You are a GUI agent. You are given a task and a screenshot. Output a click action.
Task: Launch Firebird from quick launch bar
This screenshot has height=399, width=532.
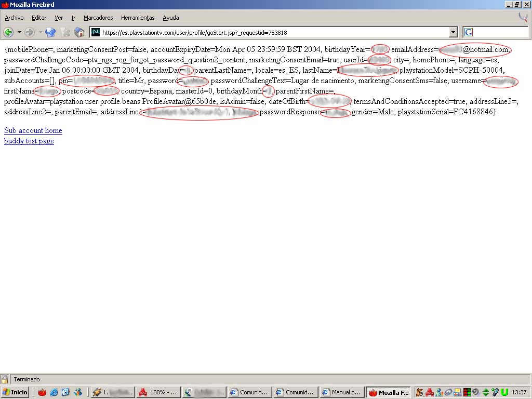point(42,393)
